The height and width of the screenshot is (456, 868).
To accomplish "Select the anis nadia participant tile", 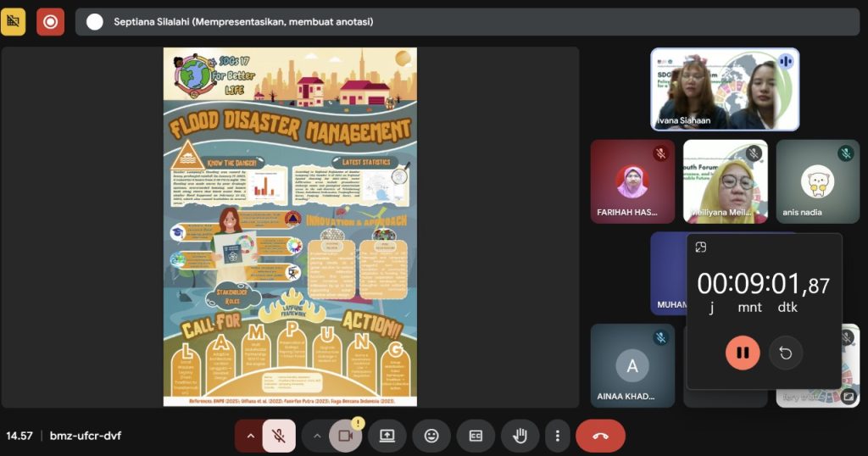I will 817,181.
